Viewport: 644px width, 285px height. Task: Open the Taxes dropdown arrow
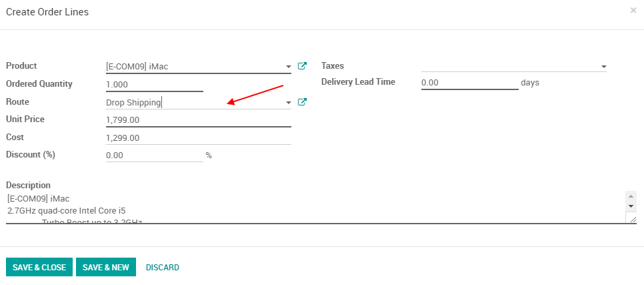click(603, 67)
